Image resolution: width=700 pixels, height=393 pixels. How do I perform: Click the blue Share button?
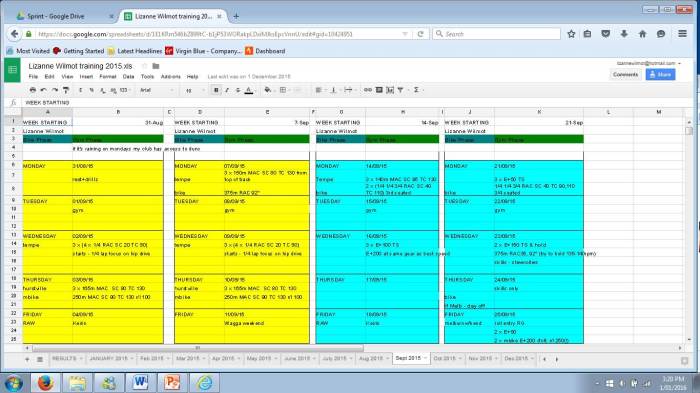click(660, 75)
